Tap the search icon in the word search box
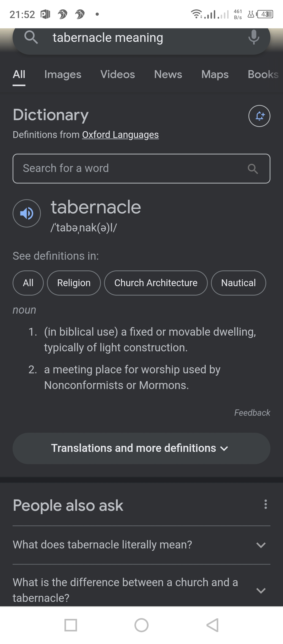 click(253, 169)
